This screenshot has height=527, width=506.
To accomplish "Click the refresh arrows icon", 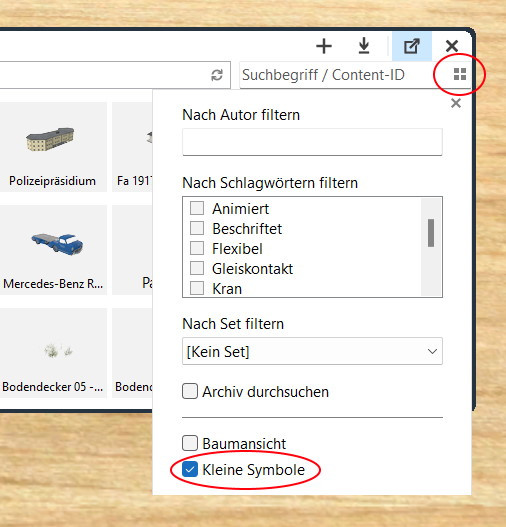I will coord(217,75).
